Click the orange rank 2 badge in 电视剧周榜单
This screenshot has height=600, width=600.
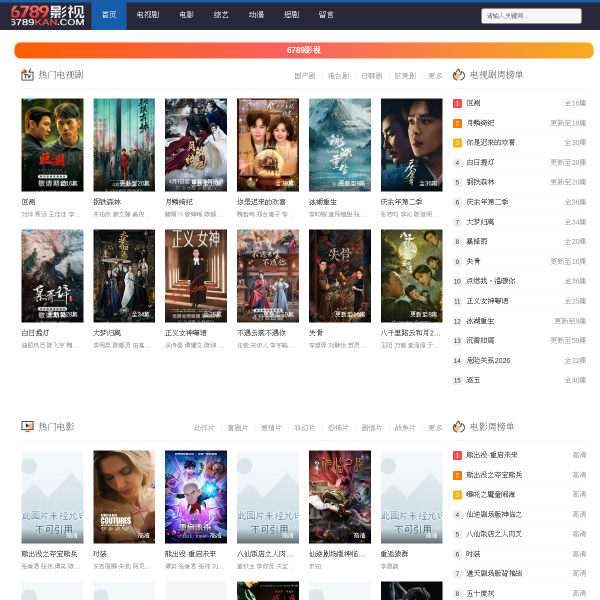click(x=457, y=123)
